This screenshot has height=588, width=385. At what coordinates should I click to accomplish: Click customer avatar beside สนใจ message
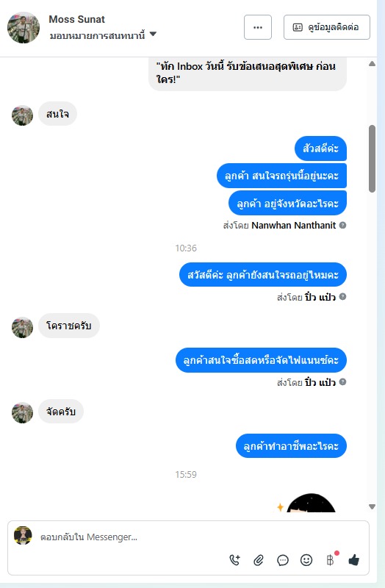tap(23, 115)
